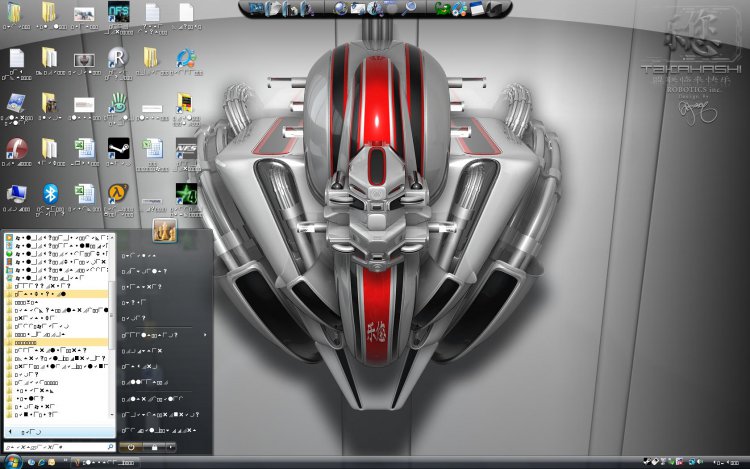Launch the Half-Life 2 lambda shortcut

118,193
